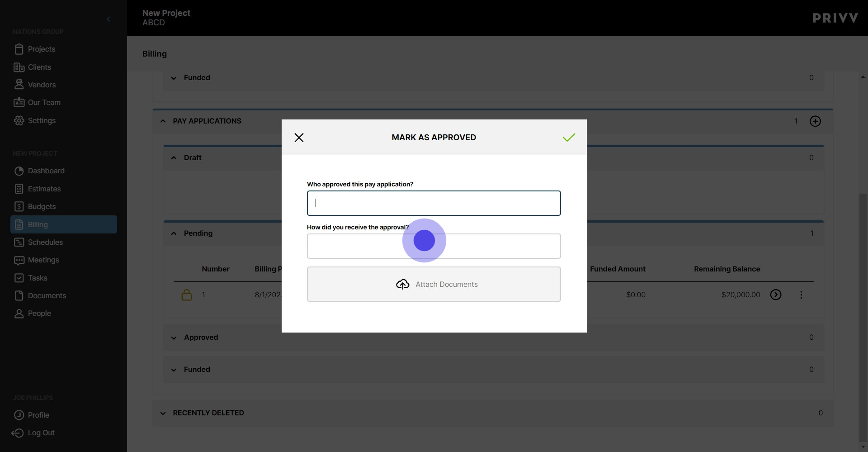
Task: Expand the RECENTLY DELETED section
Action: coord(163,413)
